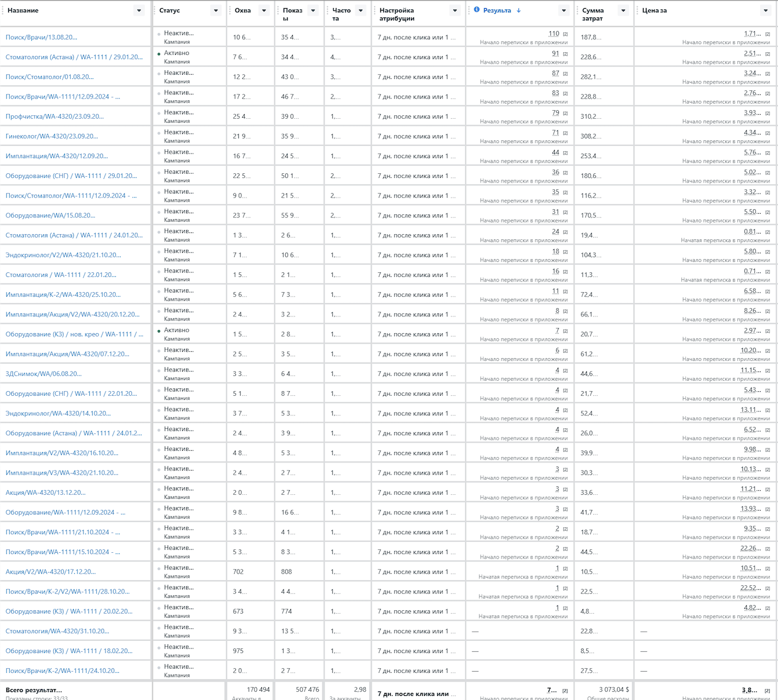Open the Сумма затрат column dropdown
Image resolution: width=778 pixels, height=700 pixels.
pyautogui.click(x=623, y=10)
